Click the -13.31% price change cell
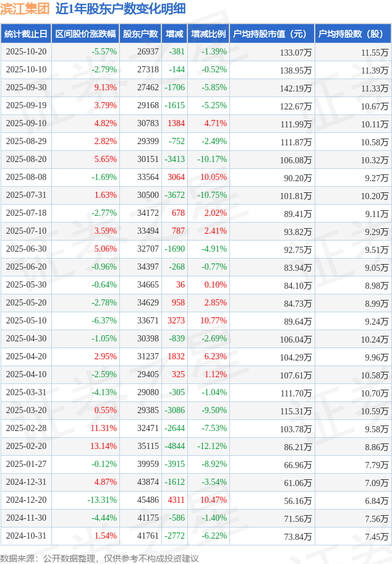392x564 pixels. [102, 500]
